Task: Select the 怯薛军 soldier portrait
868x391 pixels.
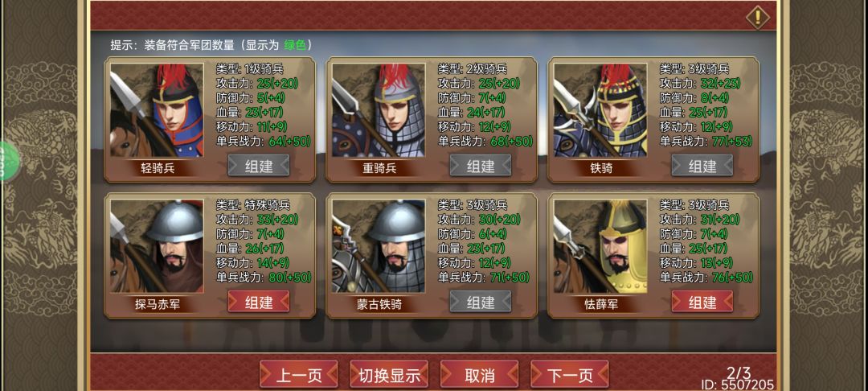Action: (600, 246)
